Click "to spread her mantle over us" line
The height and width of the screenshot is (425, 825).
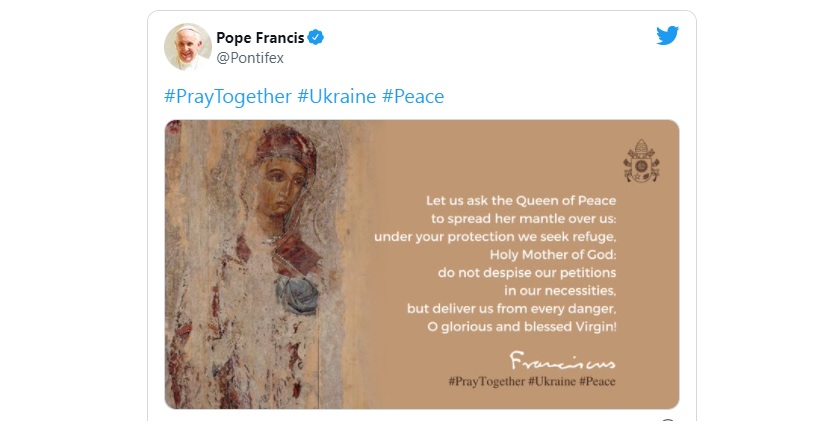click(x=524, y=218)
